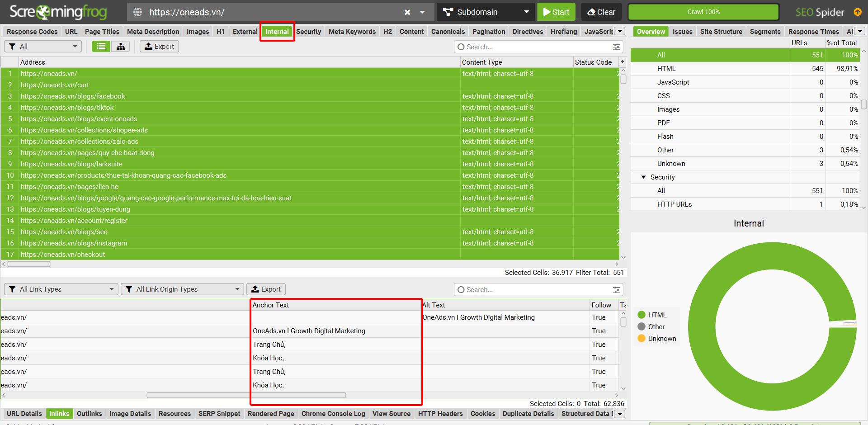Select the Security tab
The width and height of the screenshot is (868, 425).
click(x=308, y=31)
